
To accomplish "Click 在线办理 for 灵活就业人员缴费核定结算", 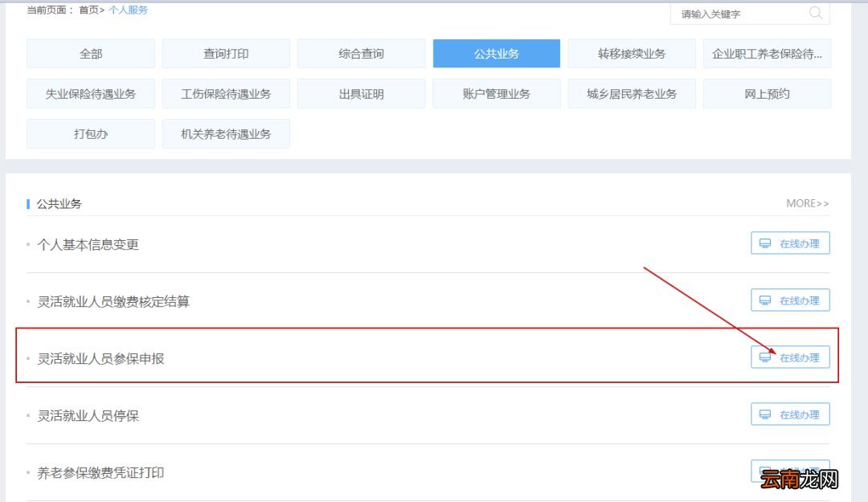I will pyautogui.click(x=790, y=300).
